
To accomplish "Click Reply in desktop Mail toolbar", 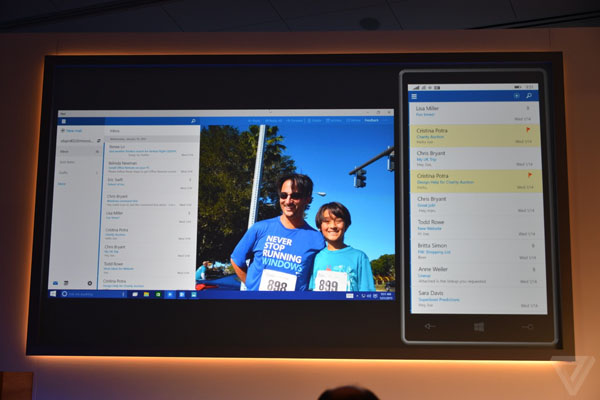I will [254, 121].
